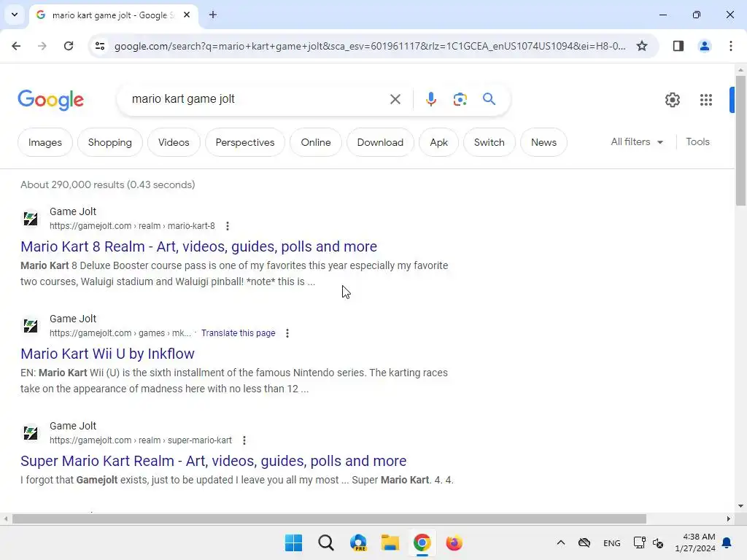Screen dimensions: 747x560
Task: Open the tab search dropdown arrow
Action: (x=15, y=15)
